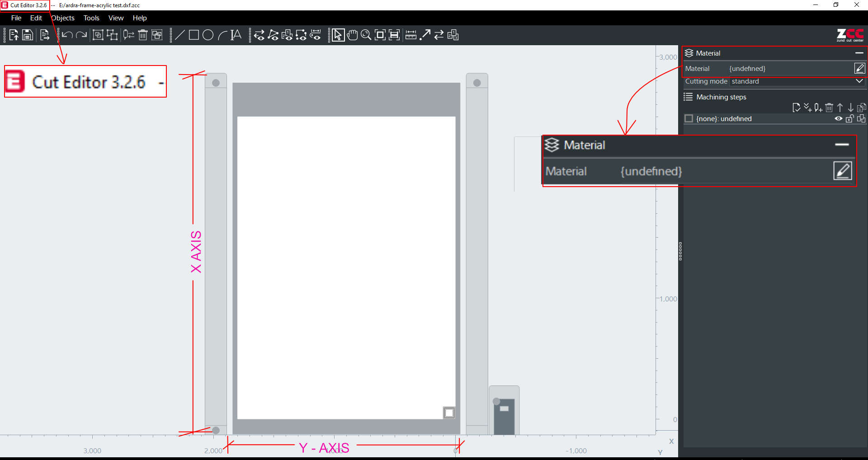This screenshot has width=868, height=460.
Task: Save the file with floppy disk icon
Action: pos(28,35)
